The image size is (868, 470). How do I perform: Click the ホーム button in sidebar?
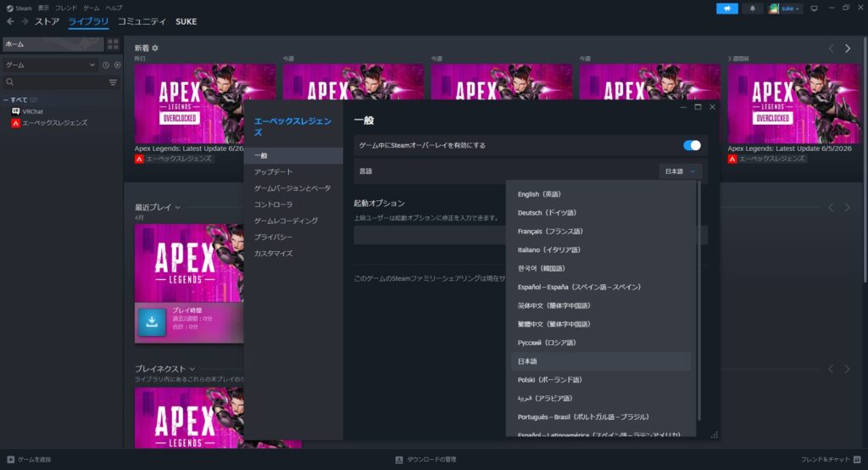click(53, 44)
